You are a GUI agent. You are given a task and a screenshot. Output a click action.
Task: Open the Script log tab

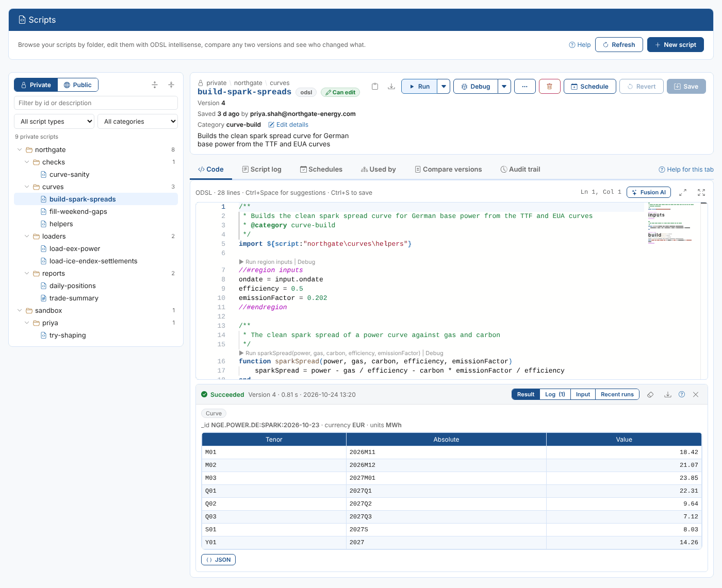(261, 170)
